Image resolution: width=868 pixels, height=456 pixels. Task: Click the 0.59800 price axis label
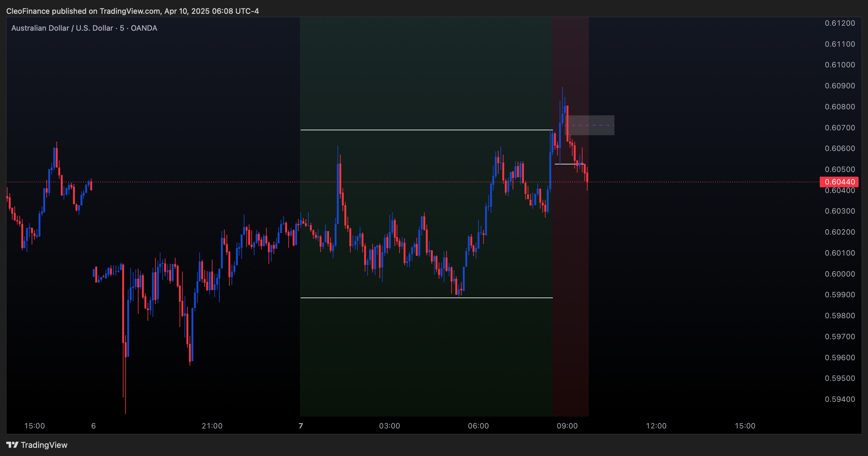pos(840,316)
